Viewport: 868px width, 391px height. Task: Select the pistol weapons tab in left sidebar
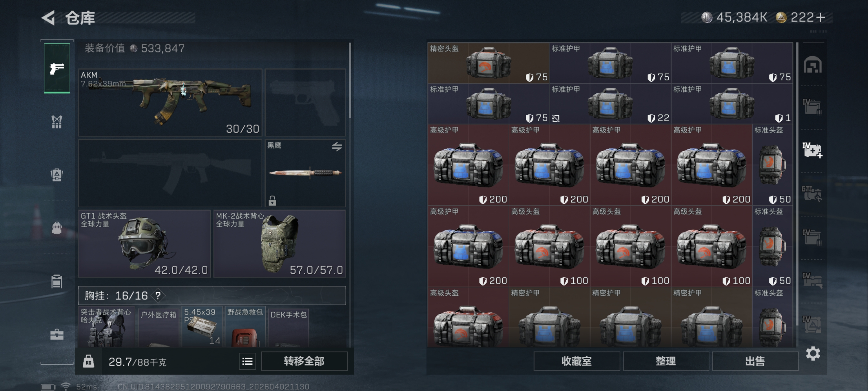pyautogui.click(x=57, y=69)
